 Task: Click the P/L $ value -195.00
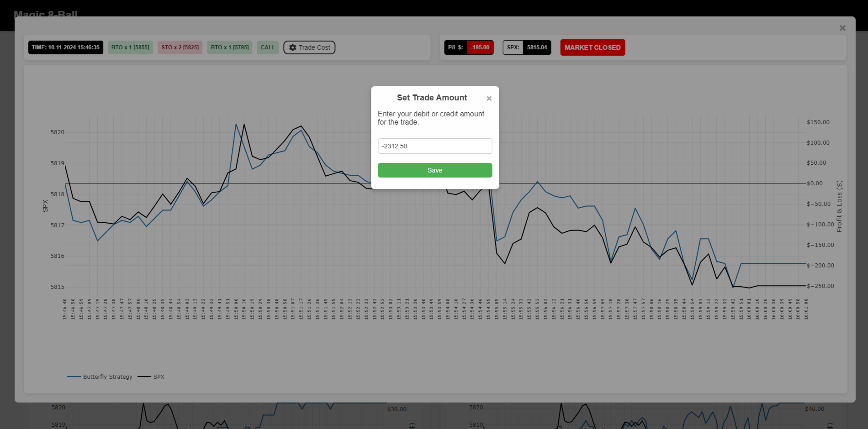[x=480, y=47]
